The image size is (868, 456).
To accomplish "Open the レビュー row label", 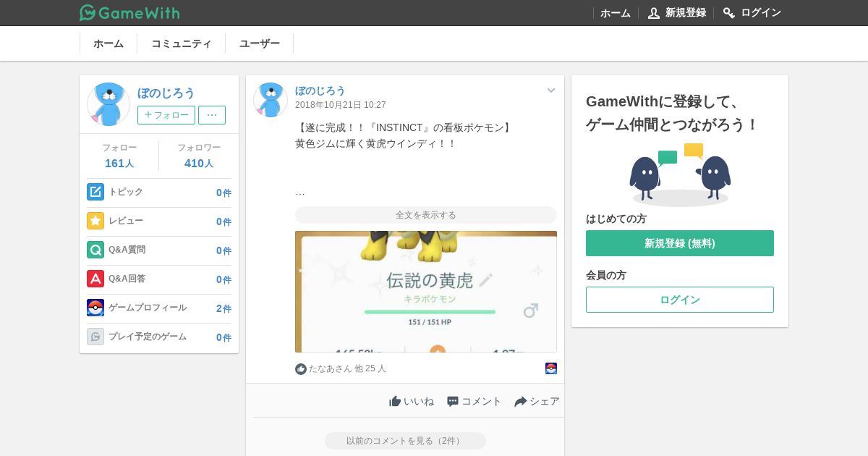I will (126, 221).
